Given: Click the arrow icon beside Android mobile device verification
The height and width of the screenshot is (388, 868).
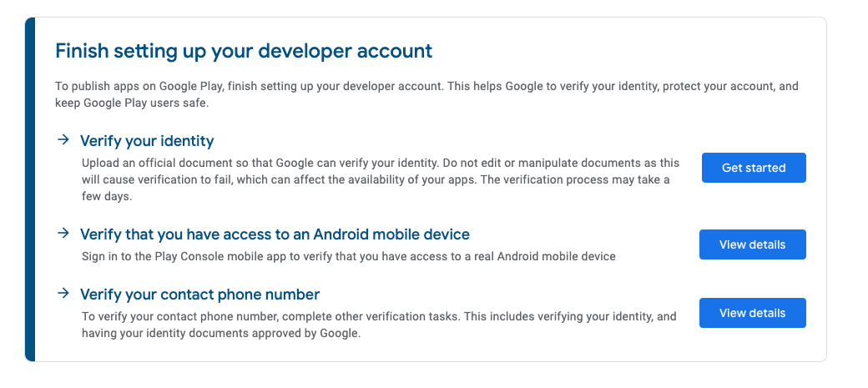Looking at the screenshot, I should click(x=63, y=233).
